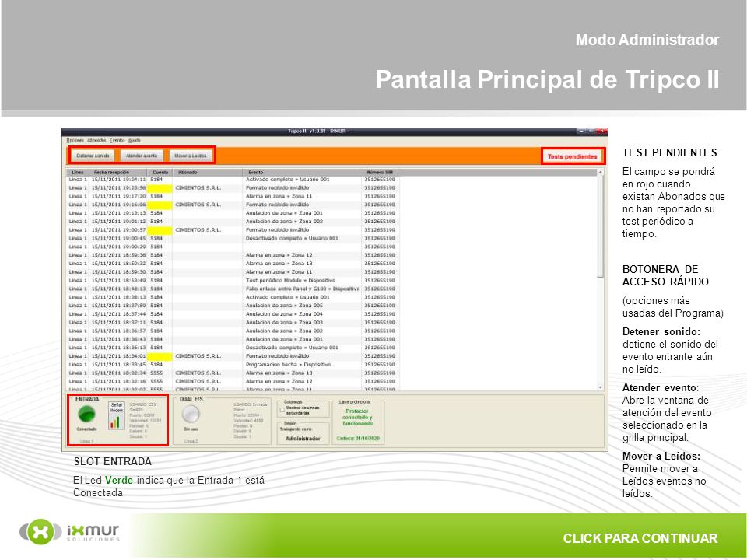Open the Ayuda menu
The width and height of the screenshot is (747, 560).
click(135, 141)
